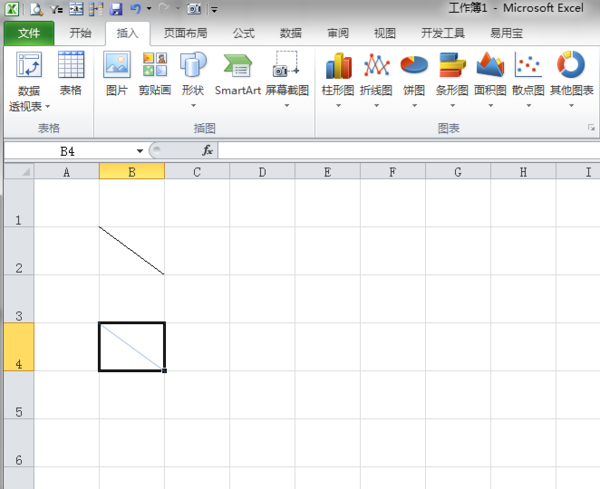Insert a 表格 table
This screenshot has height=489, width=600.
(x=71, y=74)
